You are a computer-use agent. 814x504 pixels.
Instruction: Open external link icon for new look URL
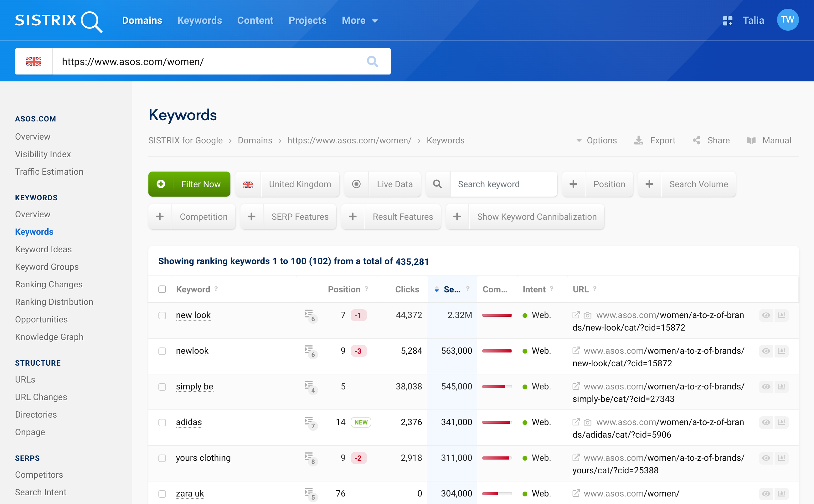pos(576,315)
